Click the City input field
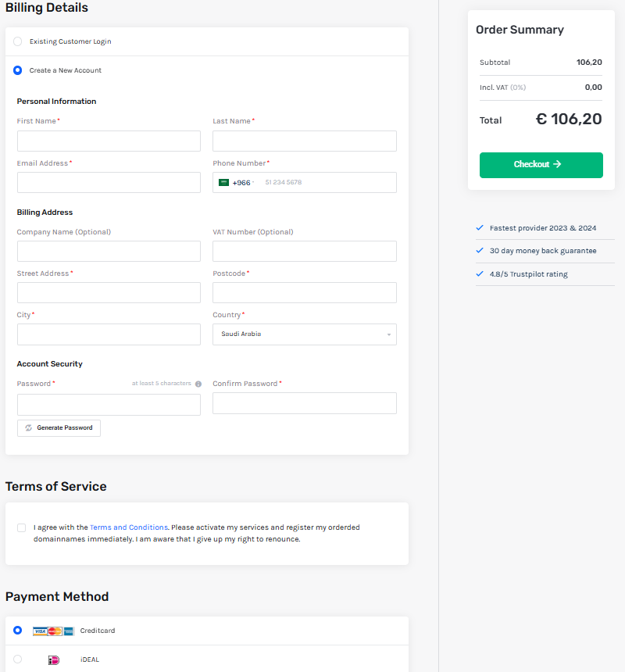This screenshot has height=672, width=625. tap(109, 334)
